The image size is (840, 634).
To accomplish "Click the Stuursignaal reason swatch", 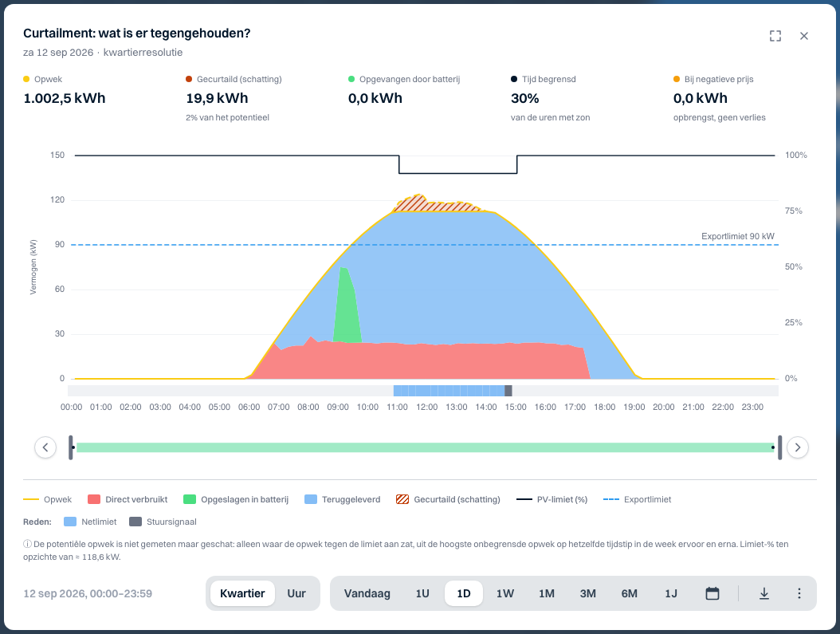I will click(x=135, y=522).
